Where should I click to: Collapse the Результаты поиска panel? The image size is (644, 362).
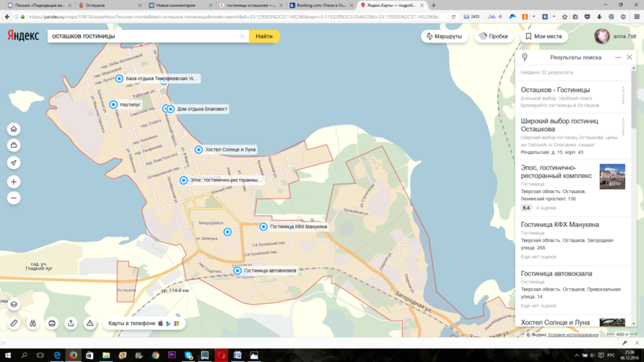618,57
